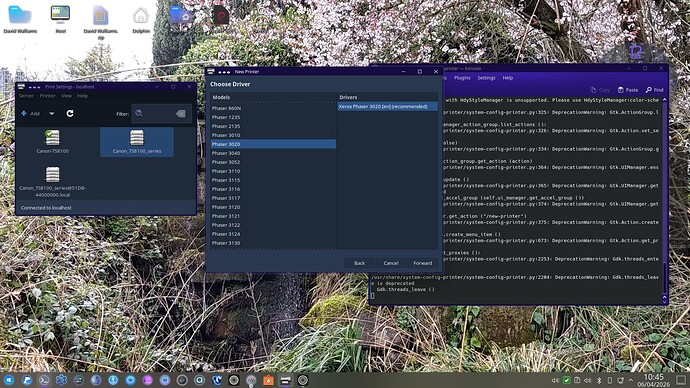Screen dimensions: 690x388
Task: Select Xerox Phaser 3020 [en] (recommended) driver
Action: click(387, 106)
